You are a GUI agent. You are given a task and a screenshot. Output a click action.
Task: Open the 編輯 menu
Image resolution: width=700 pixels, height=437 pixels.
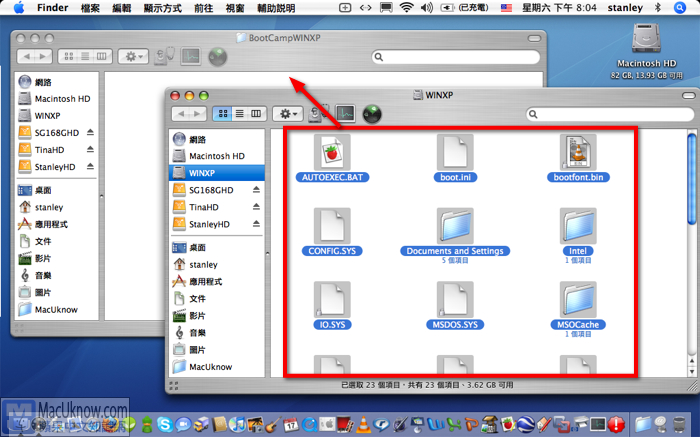122,8
